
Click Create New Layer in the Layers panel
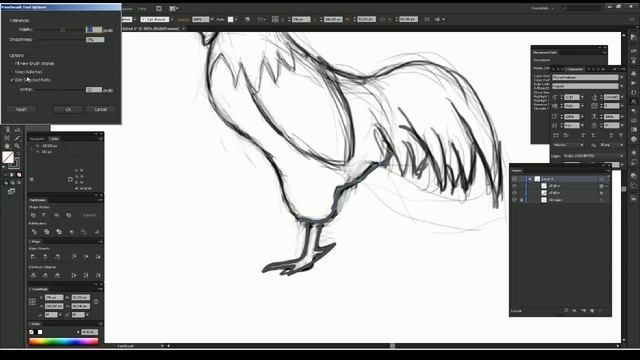pyautogui.click(x=592, y=311)
